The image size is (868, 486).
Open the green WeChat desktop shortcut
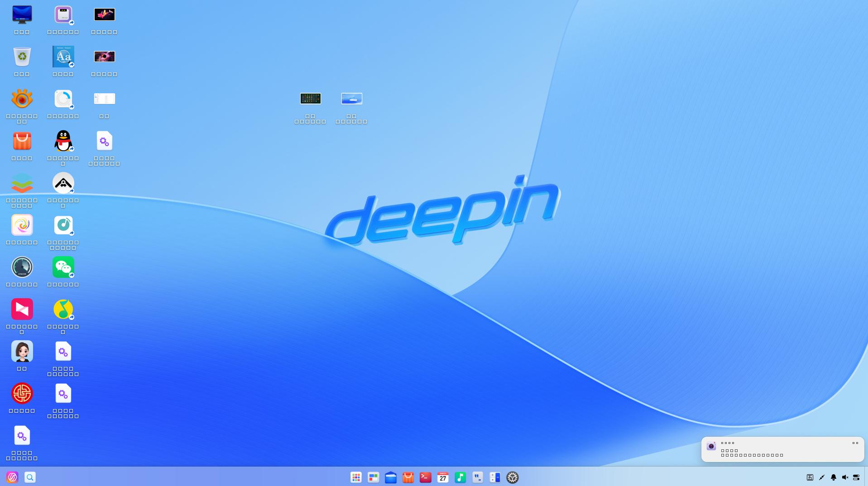[x=63, y=267]
